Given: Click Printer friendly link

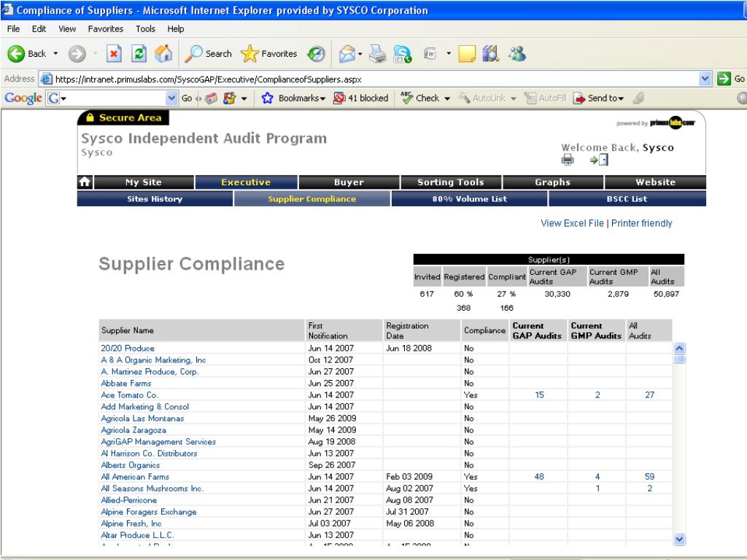Looking at the screenshot, I should pyautogui.click(x=642, y=223).
